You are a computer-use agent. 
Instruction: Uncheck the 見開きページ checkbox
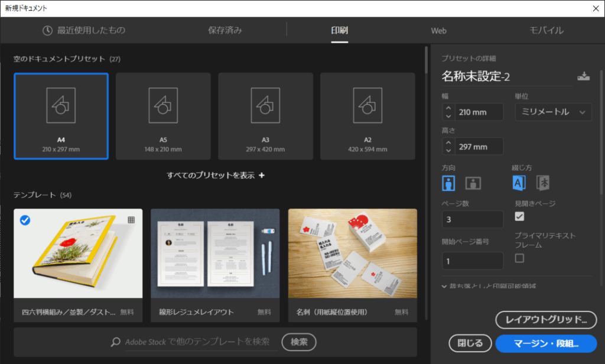click(519, 216)
